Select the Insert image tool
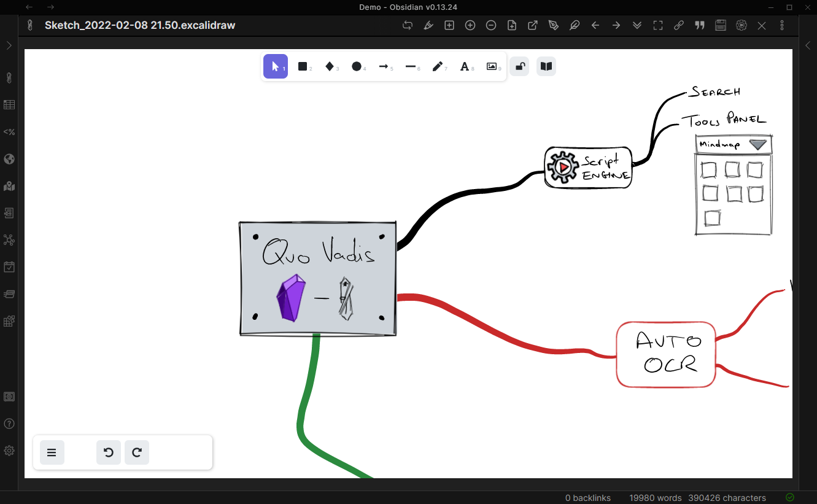This screenshot has height=504, width=817. [x=492, y=66]
